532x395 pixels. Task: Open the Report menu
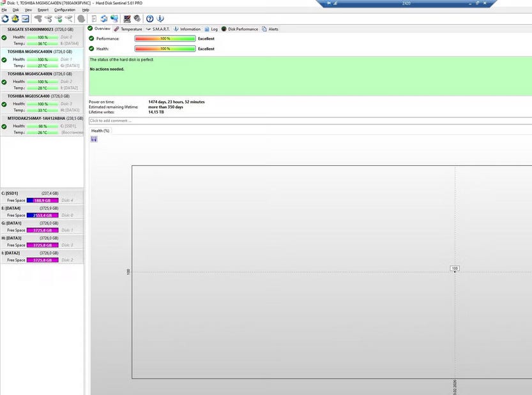43,10
